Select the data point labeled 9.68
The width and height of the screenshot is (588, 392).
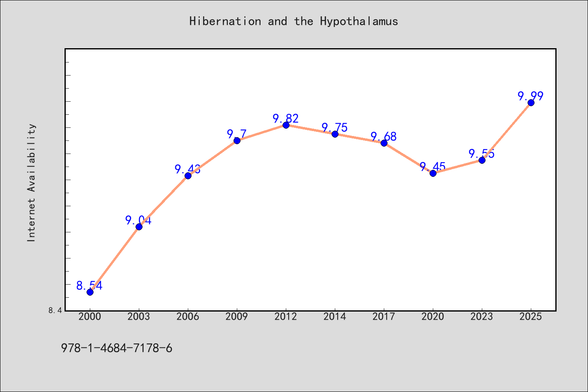[x=384, y=143]
